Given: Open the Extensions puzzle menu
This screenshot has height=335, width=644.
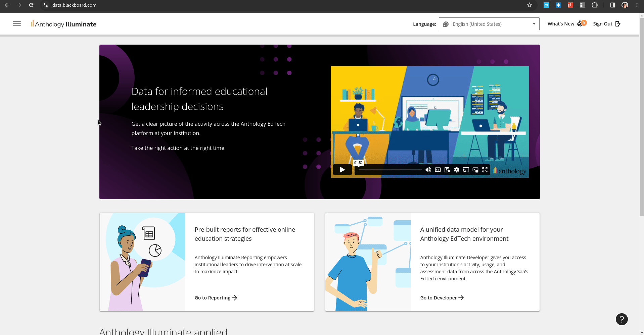Looking at the screenshot, I should [x=595, y=5].
